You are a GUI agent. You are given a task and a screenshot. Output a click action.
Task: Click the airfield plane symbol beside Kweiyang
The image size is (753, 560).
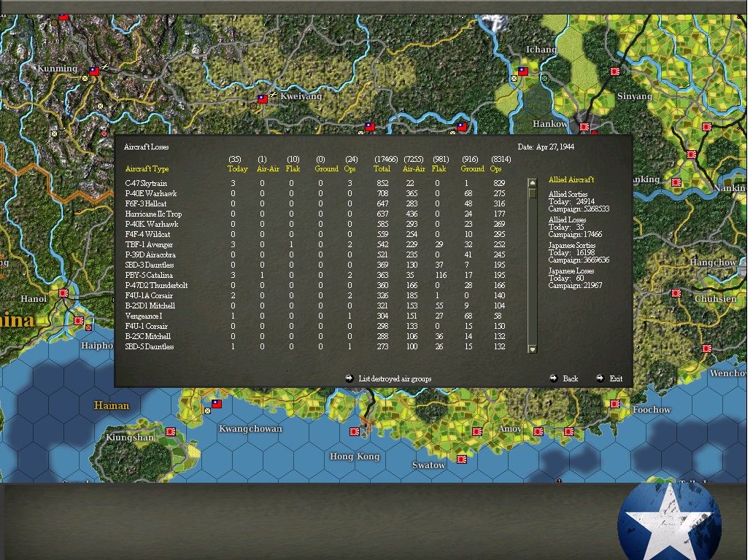point(273,95)
